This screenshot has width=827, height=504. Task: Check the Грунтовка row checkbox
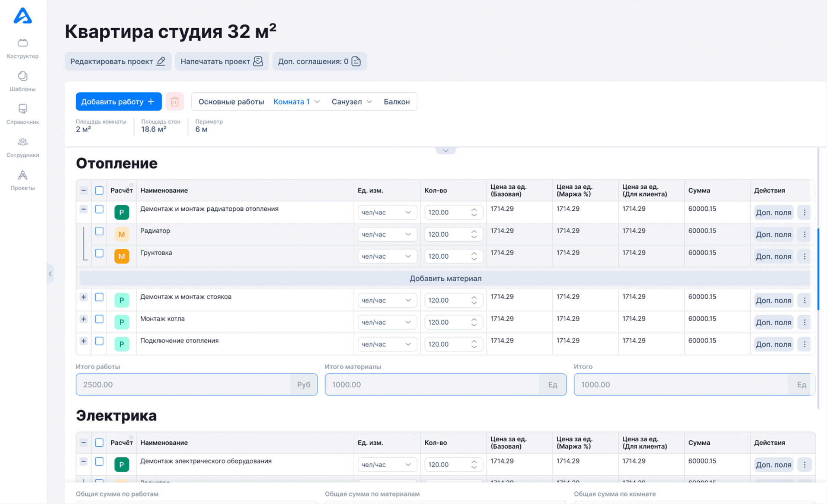(99, 253)
